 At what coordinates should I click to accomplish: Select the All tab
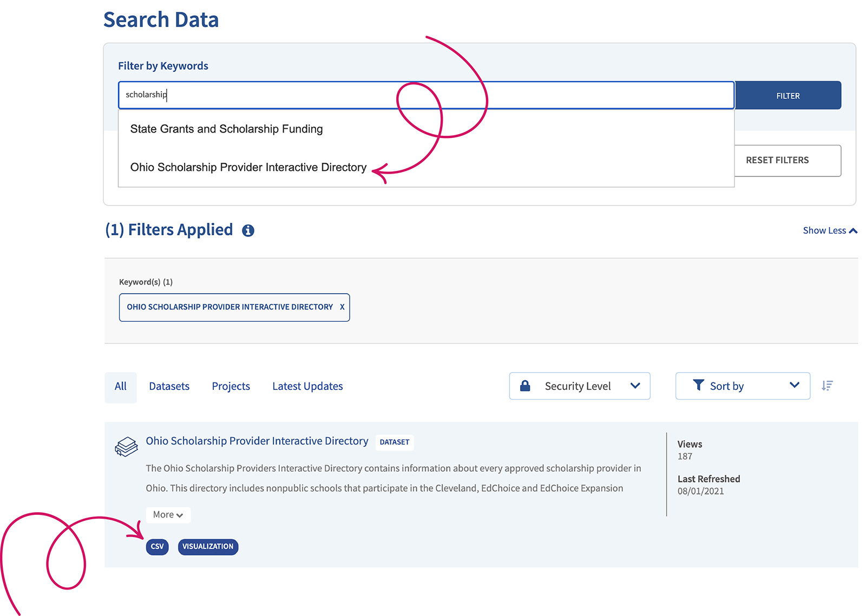point(120,387)
